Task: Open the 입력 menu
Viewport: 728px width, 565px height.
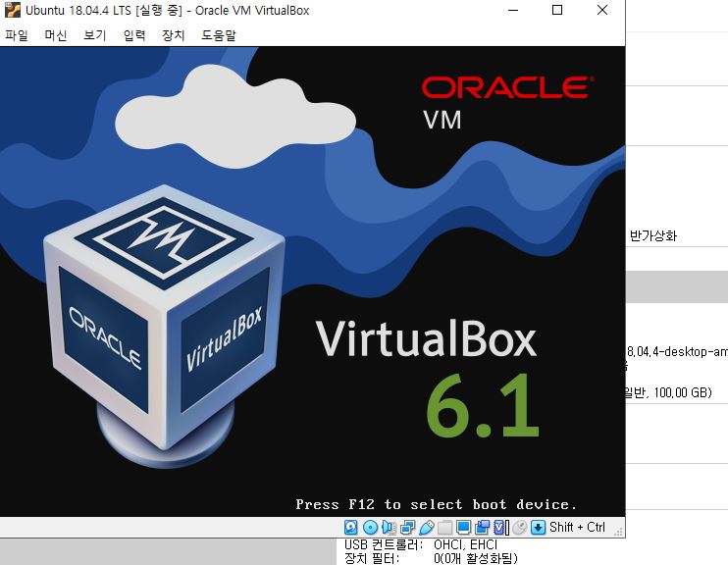Action: pyautogui.click(x=134, y=35)
